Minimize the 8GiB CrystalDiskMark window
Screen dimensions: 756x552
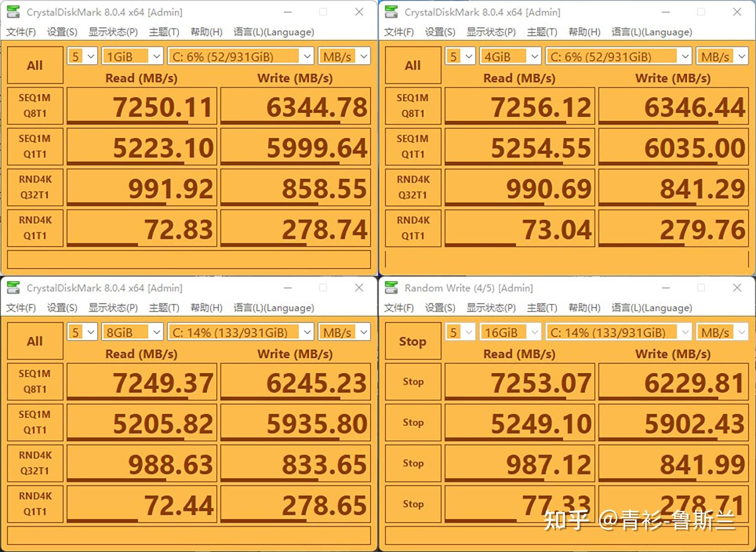[x=288, y=288]
